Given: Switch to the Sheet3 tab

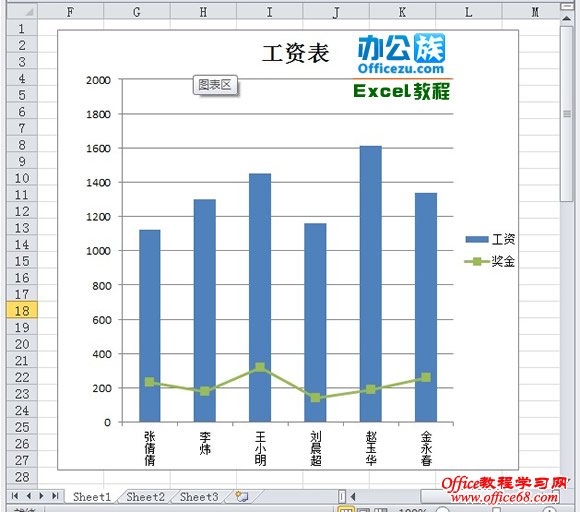Looking at the screenshot, I should (199, 496).
